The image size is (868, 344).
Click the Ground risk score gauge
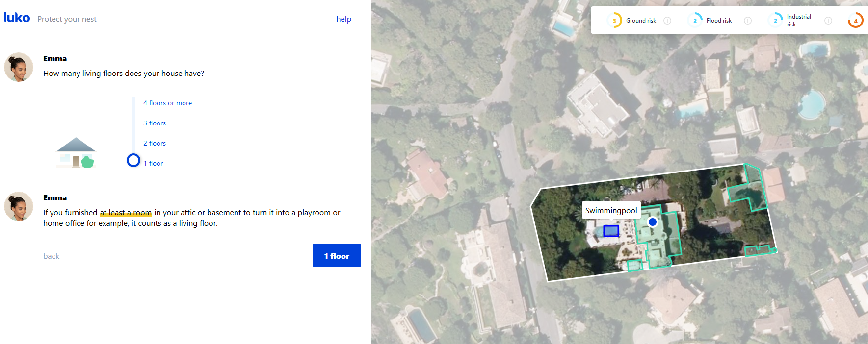coord(614,21)
